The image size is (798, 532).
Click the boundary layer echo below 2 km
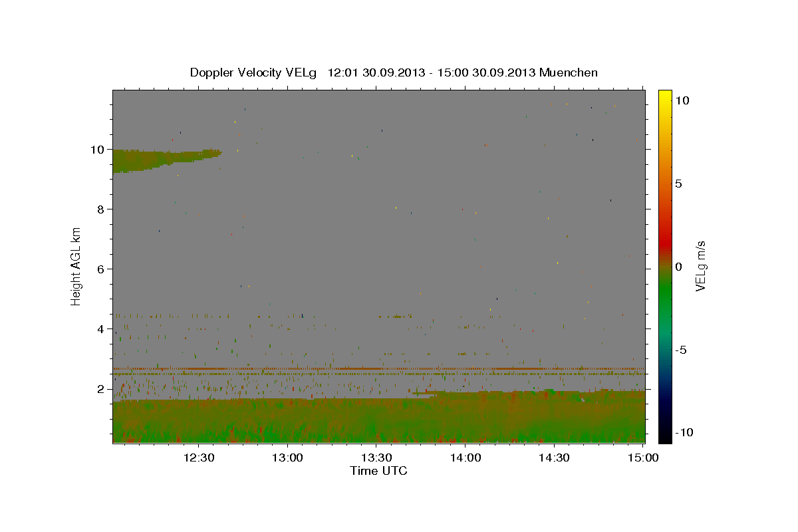(378, 419)
